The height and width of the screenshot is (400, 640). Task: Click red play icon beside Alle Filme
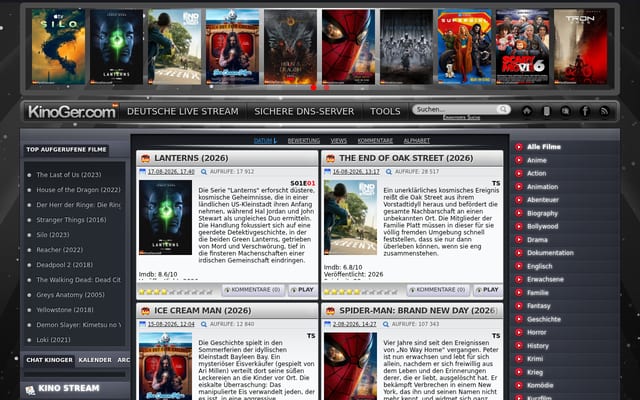[x=519, y=147]
